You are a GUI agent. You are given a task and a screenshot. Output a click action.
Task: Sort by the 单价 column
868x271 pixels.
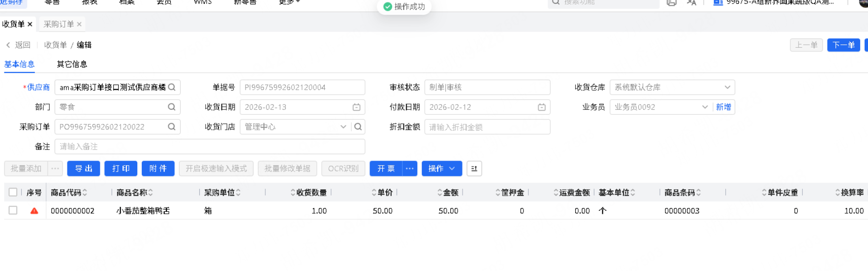pos(374,193)
